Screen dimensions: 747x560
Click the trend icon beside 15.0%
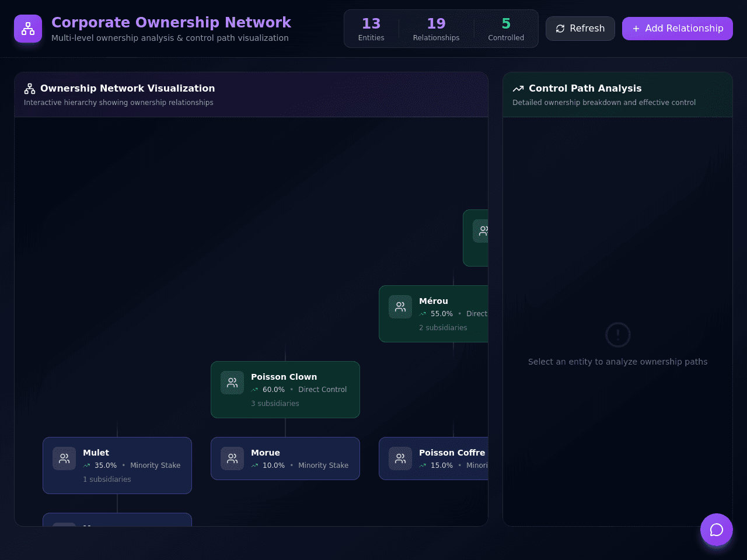pyautogui.click(x=423, y=466)
